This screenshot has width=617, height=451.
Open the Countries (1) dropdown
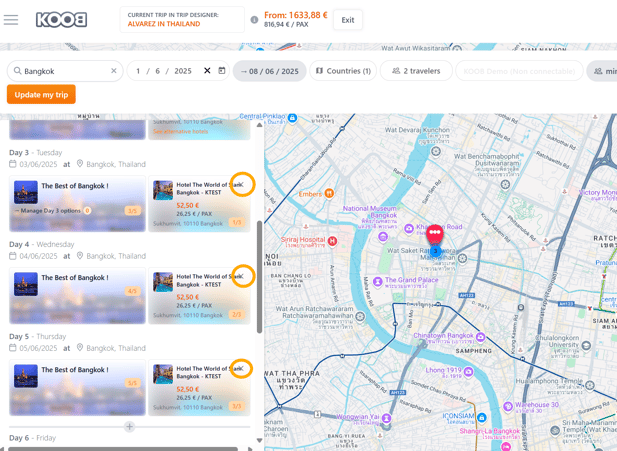click(x=343, y=71)
